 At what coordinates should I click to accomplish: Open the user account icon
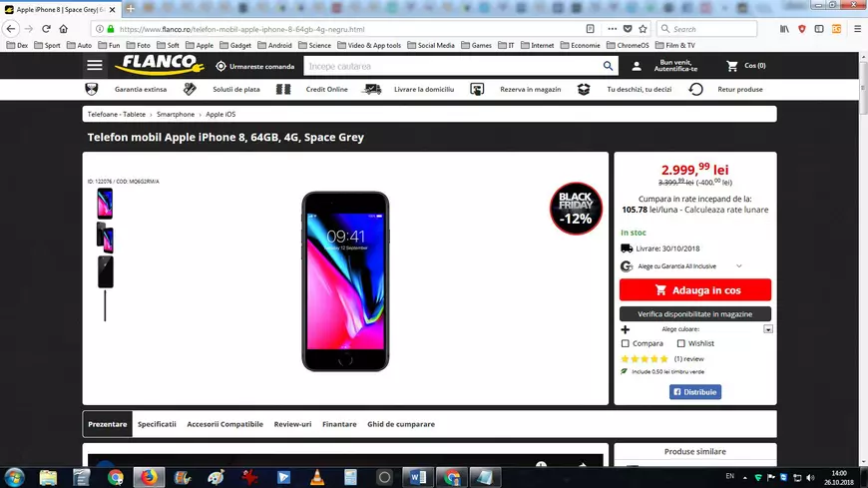coord(637,66)
